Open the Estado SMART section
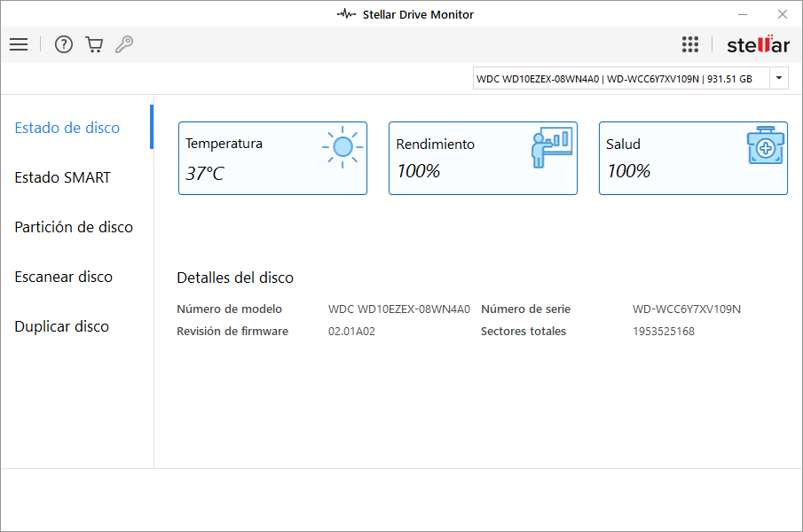Image resolution: width=803 pixels, height=532 pixels. pos(63,177)
